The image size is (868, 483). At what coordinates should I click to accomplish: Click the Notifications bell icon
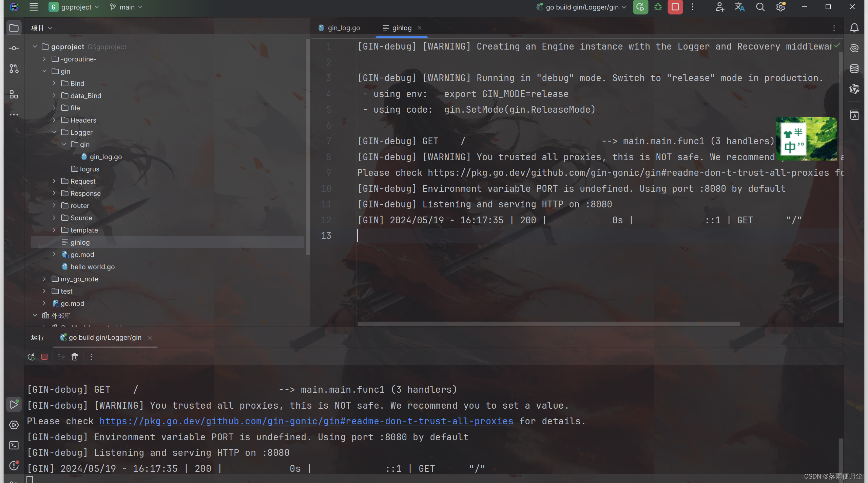coord(854,27)
